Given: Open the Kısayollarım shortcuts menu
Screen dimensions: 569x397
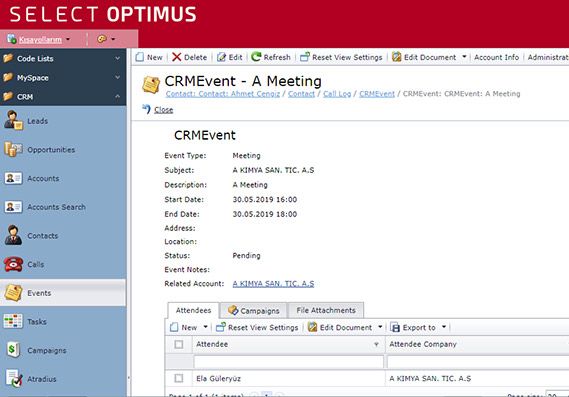Looking at the screenshot, I should coord(40,39).
